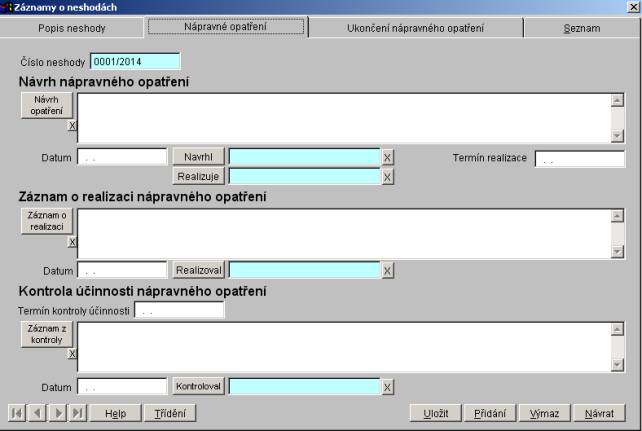Go to previous record arrow
Image resolution: width=642 pixels, height=431 pixels.
[x=37, y=413]
